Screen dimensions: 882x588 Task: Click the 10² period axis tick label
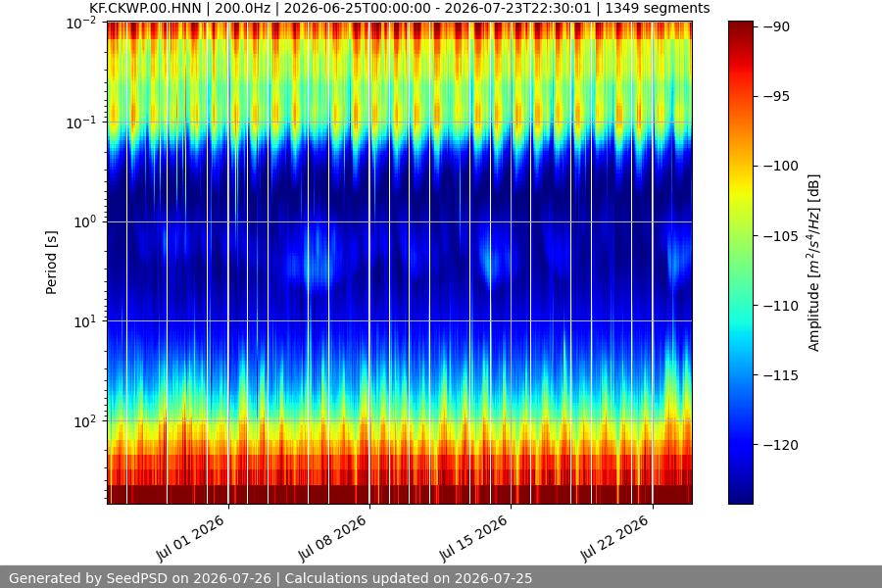click(x=85, y=420)
